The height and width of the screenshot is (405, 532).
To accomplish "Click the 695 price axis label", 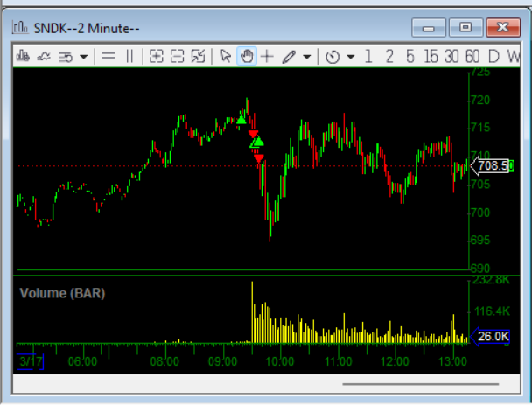I will [480, 241].
